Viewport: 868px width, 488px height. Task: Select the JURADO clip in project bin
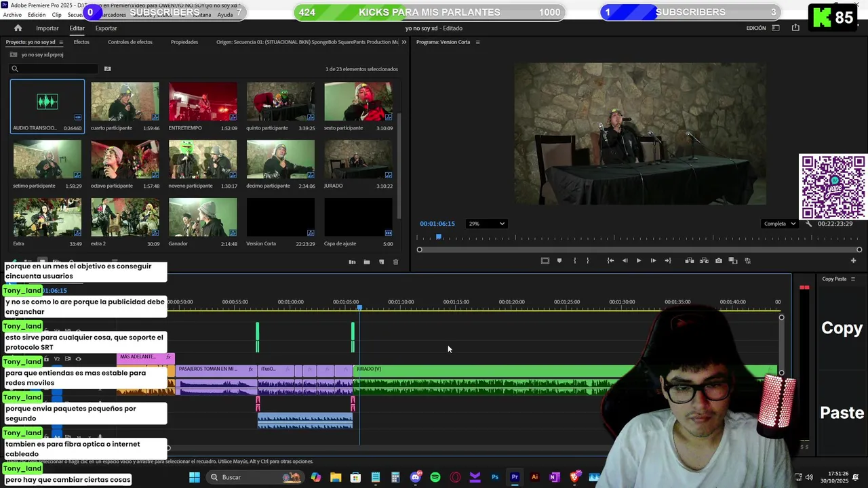click(x=358, y=159)
